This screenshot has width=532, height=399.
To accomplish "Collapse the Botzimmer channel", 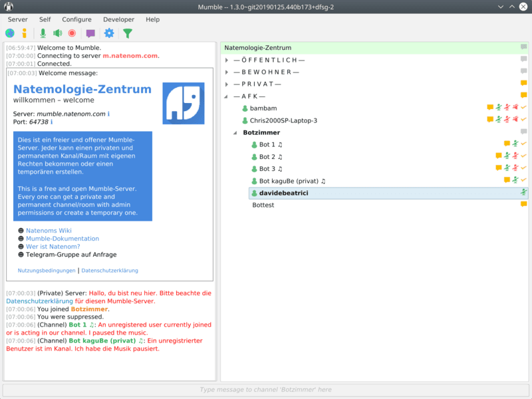I will pos(234,132).
